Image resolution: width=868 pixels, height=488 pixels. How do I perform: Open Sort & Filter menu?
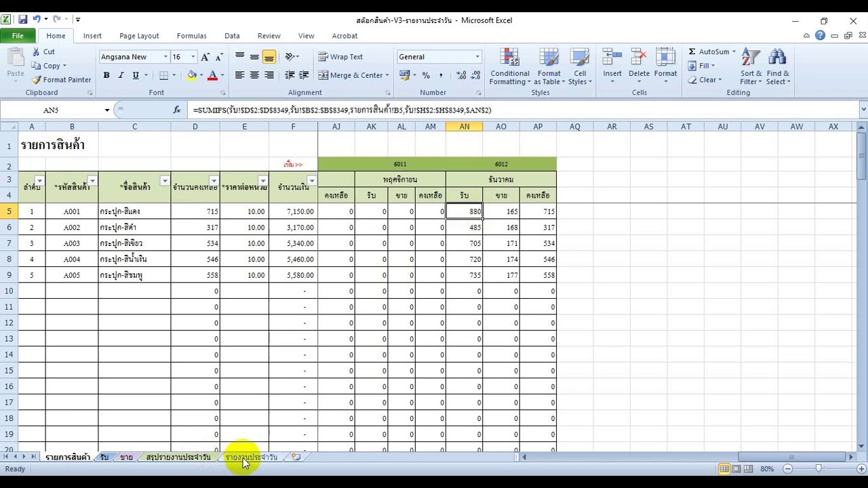[x=751, y=66]
